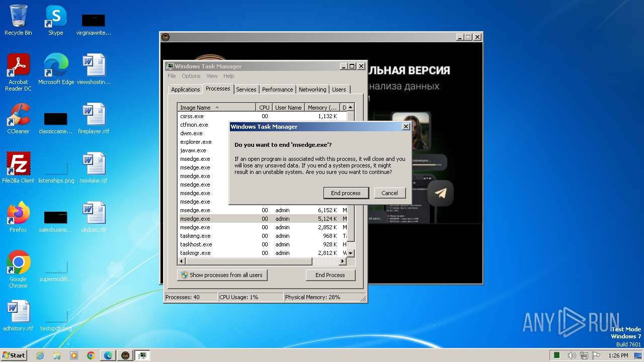Switch to the Users tab
Image resolution: width=644 pixels, height=362 pixels.
coord(339,89)
